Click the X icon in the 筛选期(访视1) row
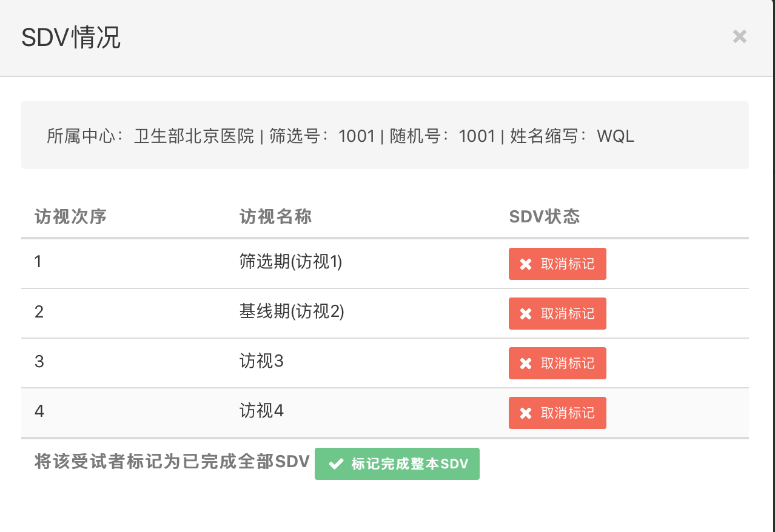 [526, 264]
